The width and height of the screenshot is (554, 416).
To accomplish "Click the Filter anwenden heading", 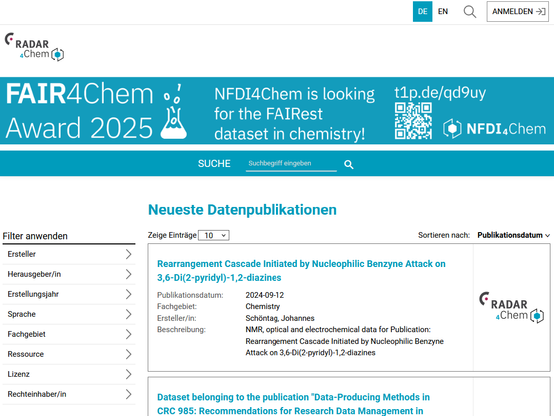I will tap(35, 236).
